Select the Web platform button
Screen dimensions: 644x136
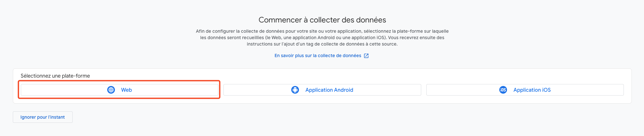pos(119,90)
